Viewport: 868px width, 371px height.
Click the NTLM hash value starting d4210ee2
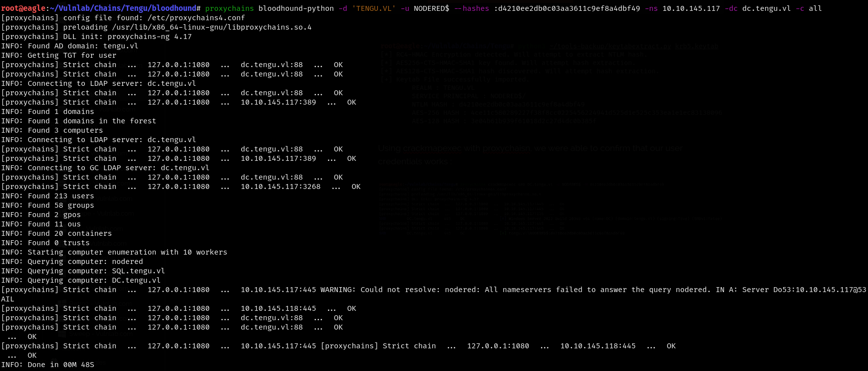[x=568, y=8]
